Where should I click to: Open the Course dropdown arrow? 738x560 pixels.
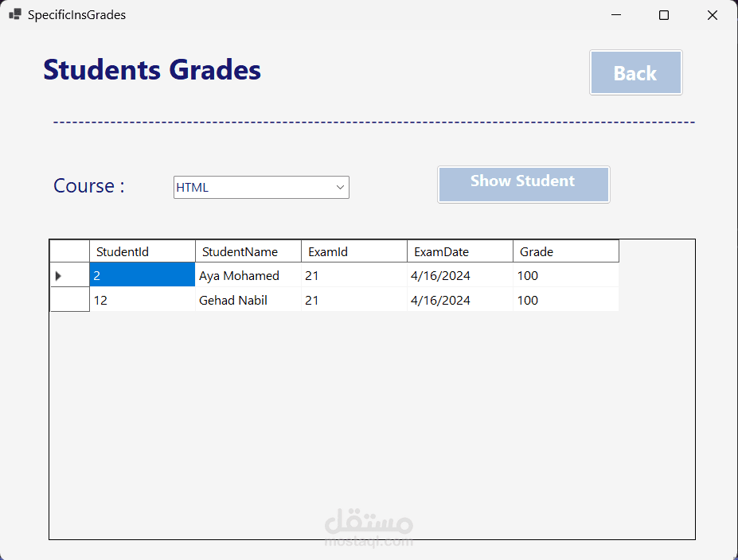[x=340, y=187]
